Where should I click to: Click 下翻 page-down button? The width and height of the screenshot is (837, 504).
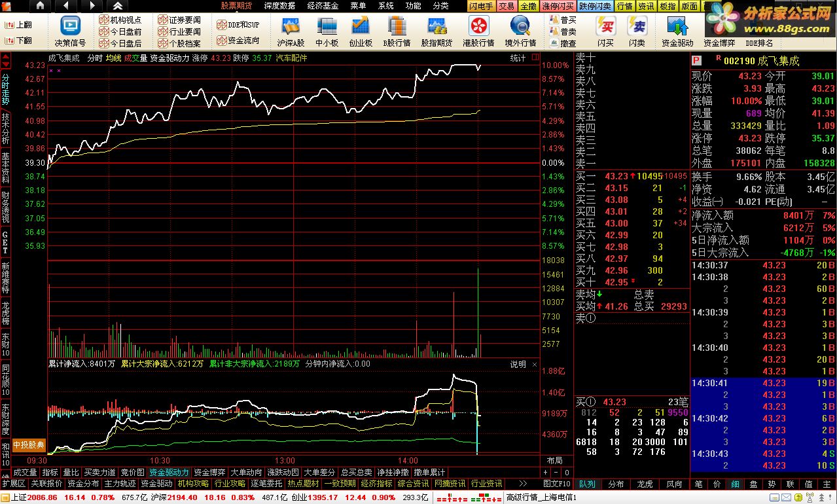pos(18,41)
